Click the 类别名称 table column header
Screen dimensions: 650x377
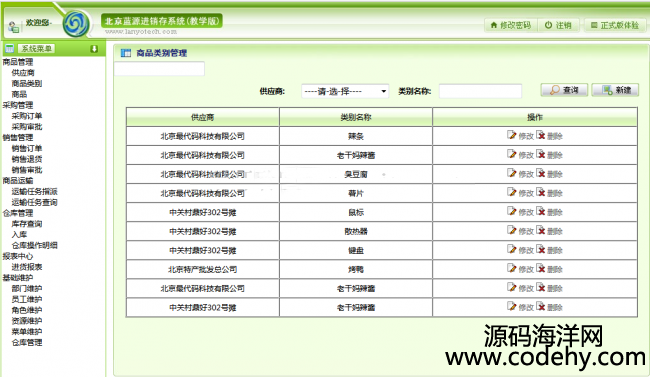tap(356, 117)
